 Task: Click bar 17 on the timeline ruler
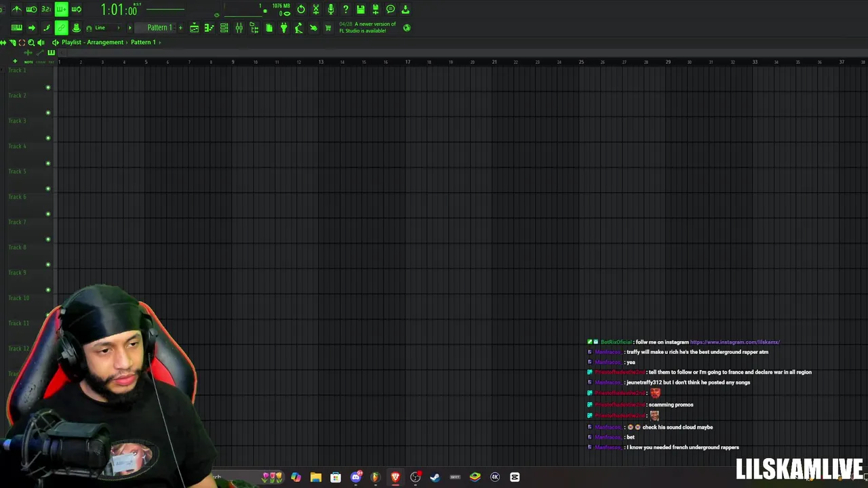[408, 62]
